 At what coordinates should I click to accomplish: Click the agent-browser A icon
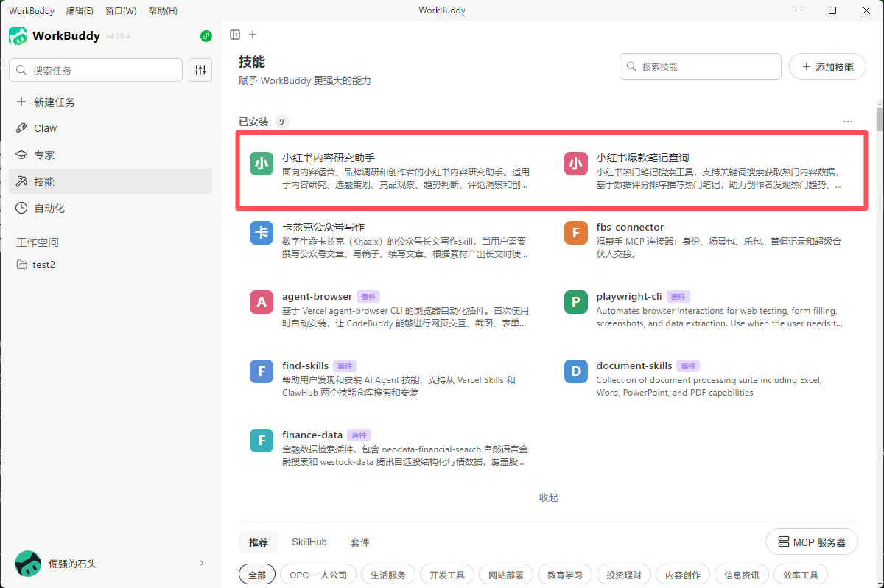[x=262, y=302]
